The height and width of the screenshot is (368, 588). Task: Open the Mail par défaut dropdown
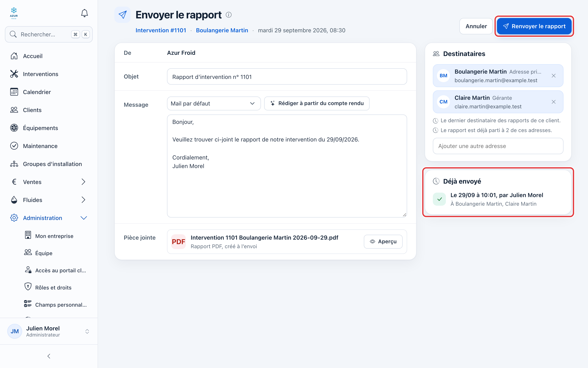click(x=214, y=103)
